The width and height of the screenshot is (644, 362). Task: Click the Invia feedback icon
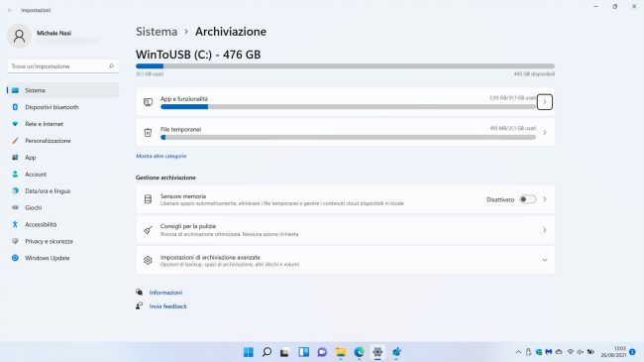point(140,306)
